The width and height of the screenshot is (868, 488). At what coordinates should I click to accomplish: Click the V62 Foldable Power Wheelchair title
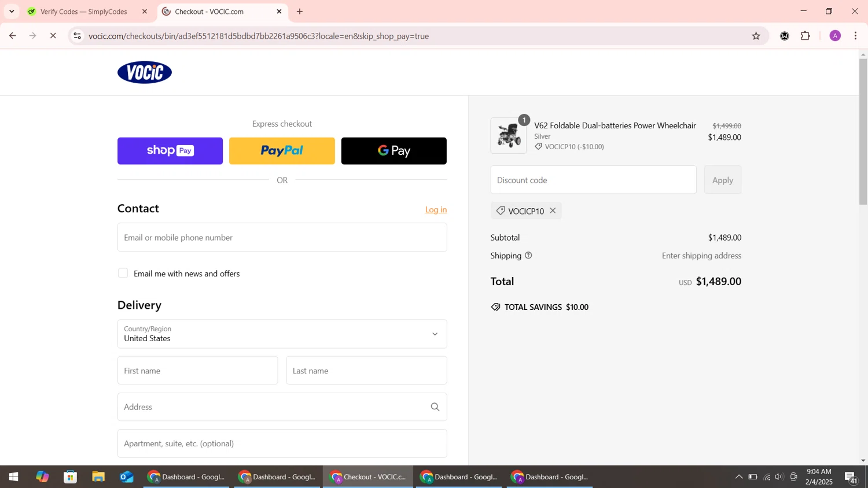pos(615,125)
